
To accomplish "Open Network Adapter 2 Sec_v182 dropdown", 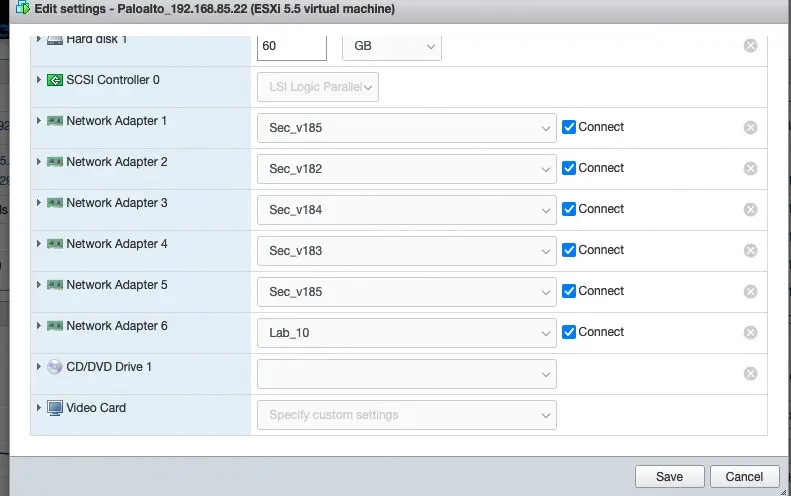I will (x=406, y=169).
